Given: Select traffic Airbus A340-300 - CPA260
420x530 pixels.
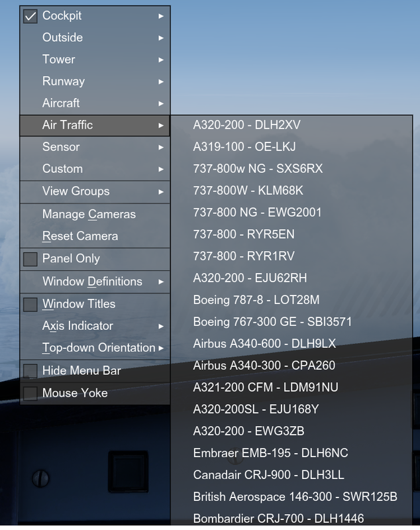Looking at the screenshot, I should click(291, 366).
